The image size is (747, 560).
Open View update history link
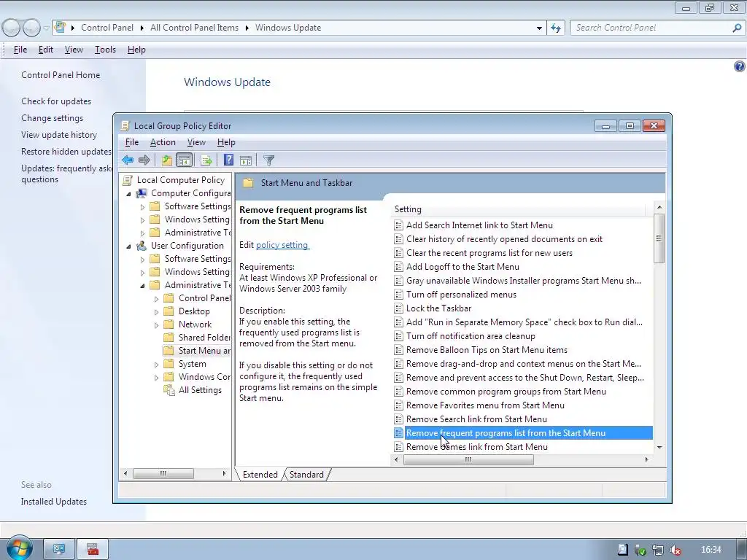(x=59, y=135)
